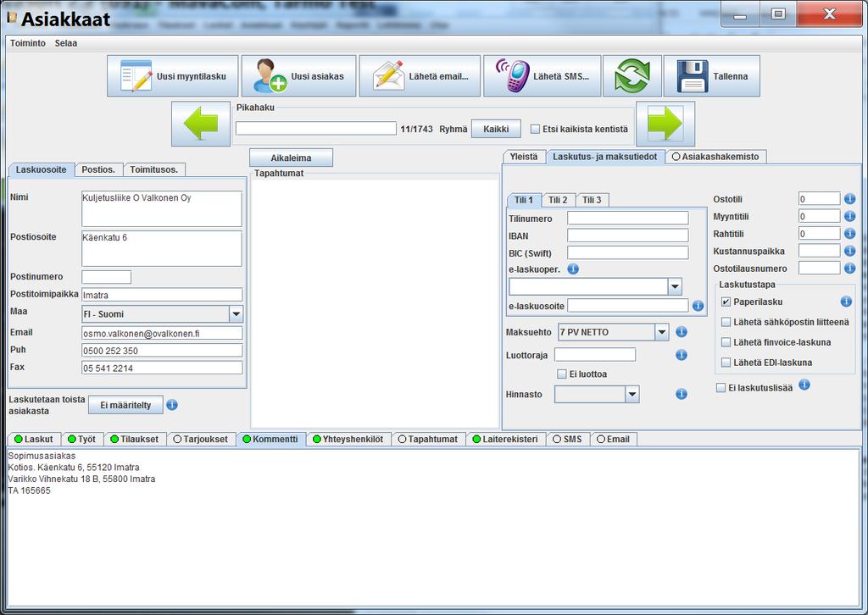Open the Selaa menu
The width and height of the screenshot is (868, 615).
coord(66,43)
